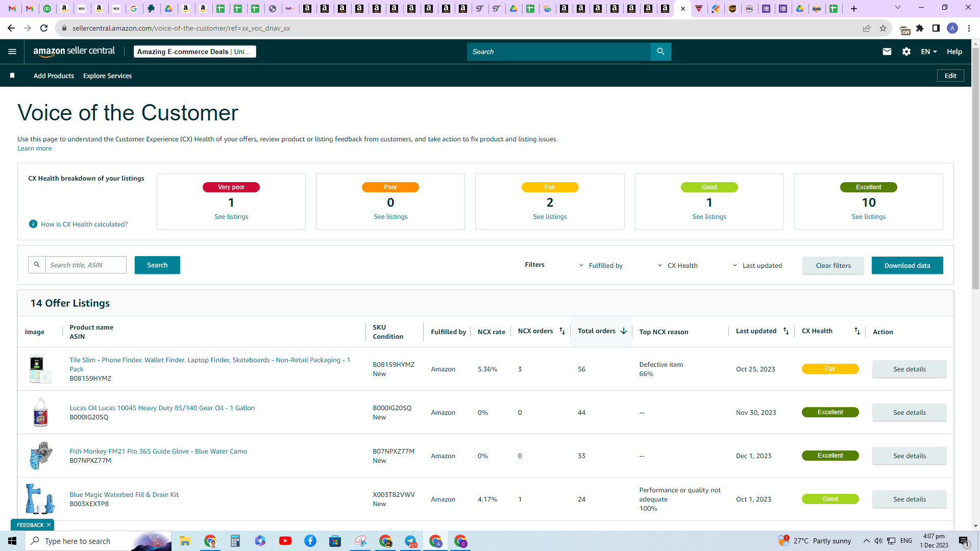Viewport: 980px width, 551px height.
Task: Open the Chrome profile avatar
Action: click(x=952, y=28)
